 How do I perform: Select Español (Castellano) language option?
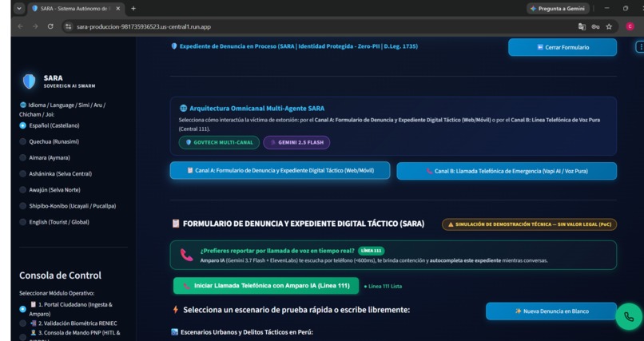(50, 125)
